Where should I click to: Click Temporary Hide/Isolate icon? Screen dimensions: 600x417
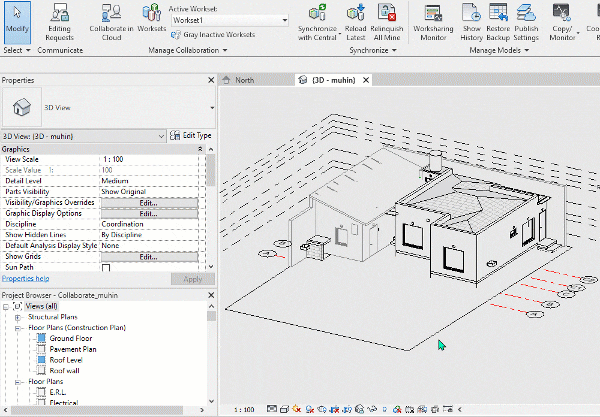coord(372,409)
